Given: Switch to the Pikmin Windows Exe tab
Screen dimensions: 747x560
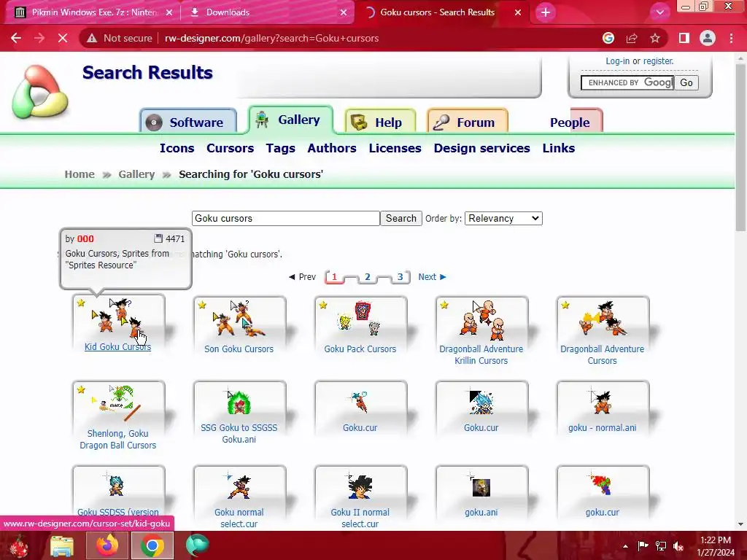Looking at the screenshot, I should (x=93, y=12).
